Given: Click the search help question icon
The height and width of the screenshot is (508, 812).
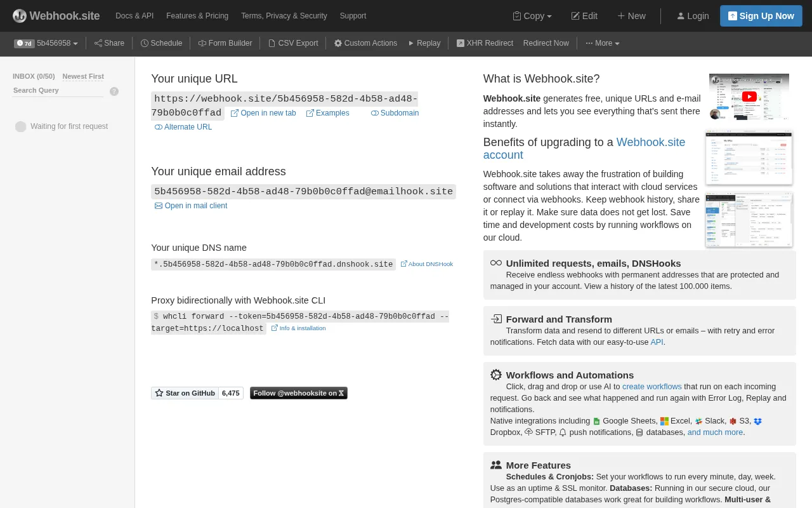Looking at the screenshot, I should tap(114, 91).
